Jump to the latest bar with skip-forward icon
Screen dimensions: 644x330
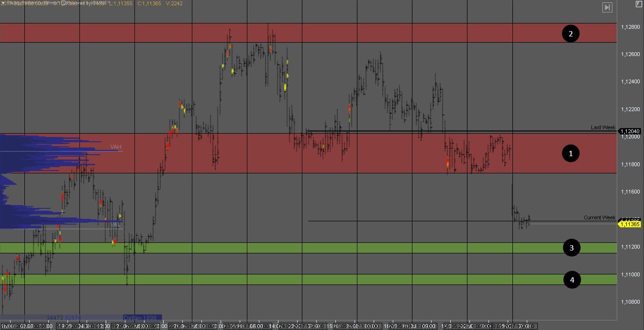(607, 7)
